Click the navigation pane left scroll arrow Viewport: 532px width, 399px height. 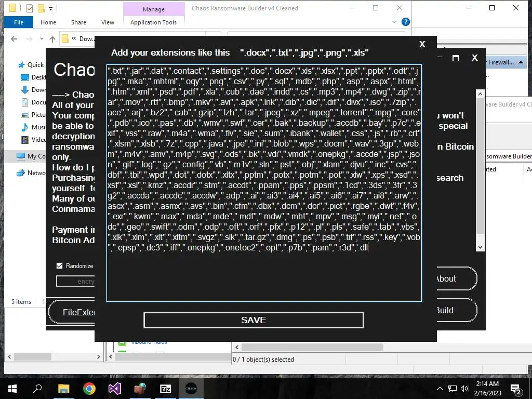point(9,356)
